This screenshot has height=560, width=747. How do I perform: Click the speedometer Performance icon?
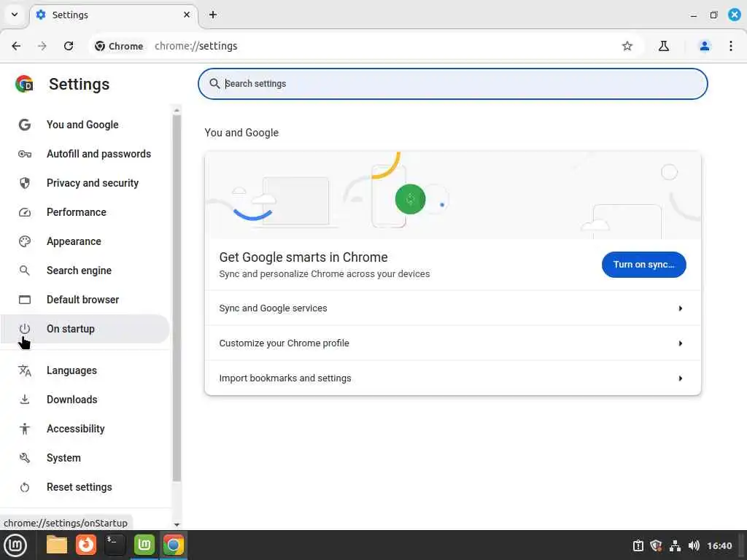(25, 212)
